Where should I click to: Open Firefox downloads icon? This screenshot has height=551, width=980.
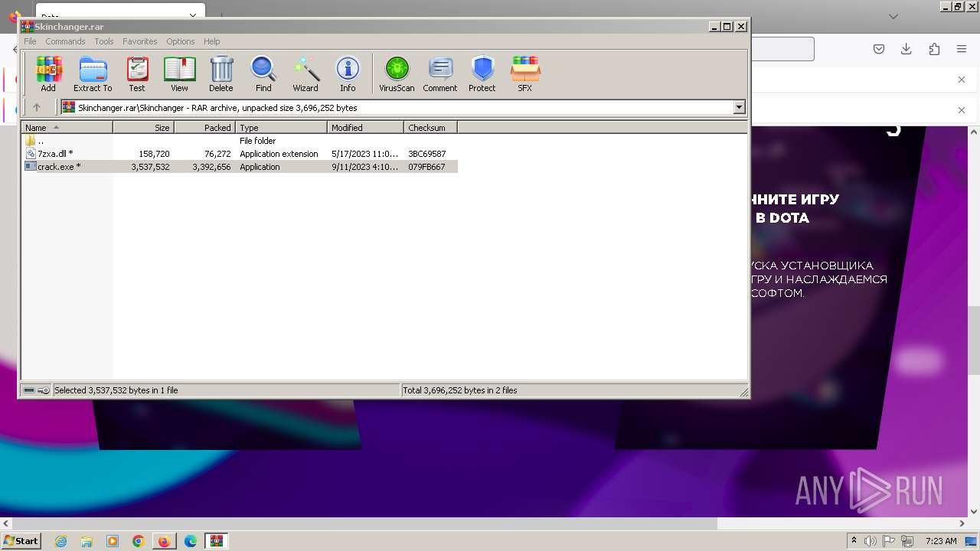pos(906,49)
